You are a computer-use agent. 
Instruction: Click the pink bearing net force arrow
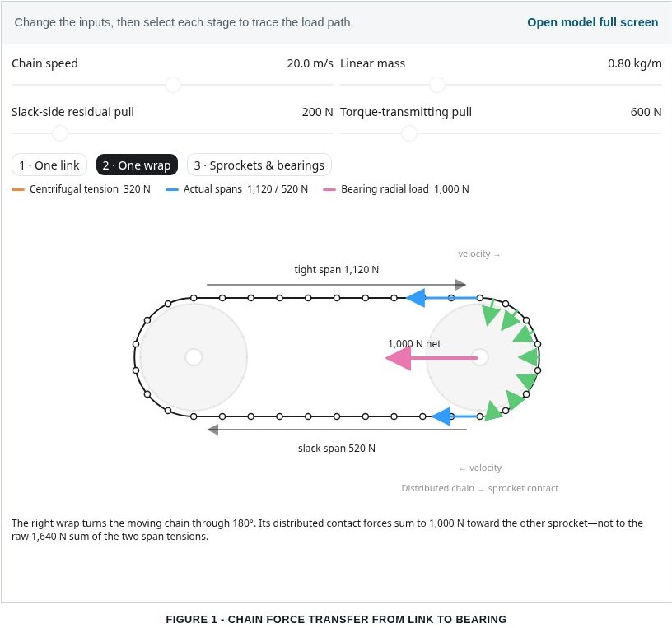pos(432,358)
